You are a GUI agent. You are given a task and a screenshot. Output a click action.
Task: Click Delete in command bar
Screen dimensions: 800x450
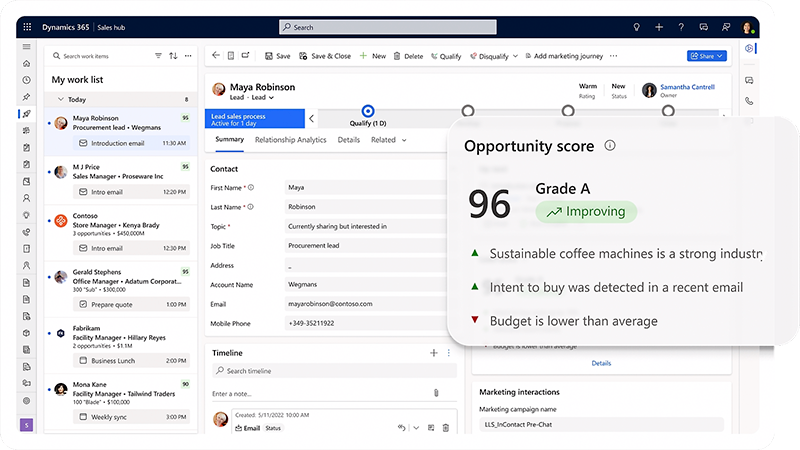point(408,56)
